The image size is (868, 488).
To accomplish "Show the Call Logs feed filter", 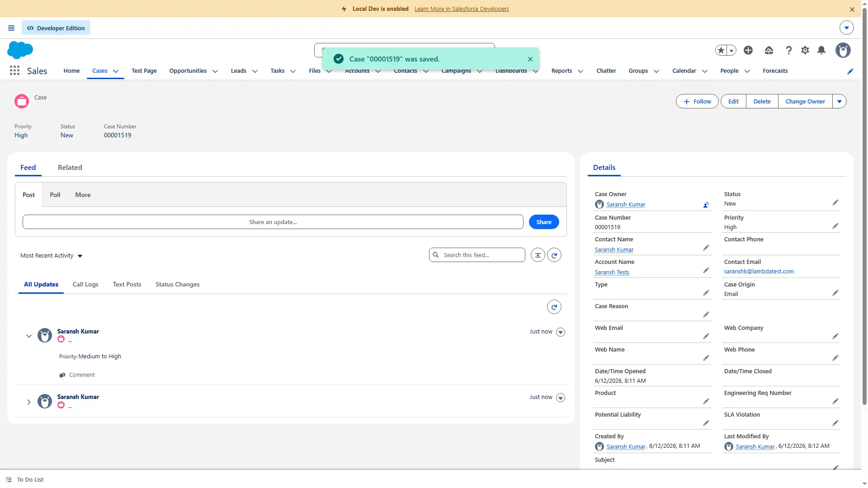I will (x=85, y=285).
